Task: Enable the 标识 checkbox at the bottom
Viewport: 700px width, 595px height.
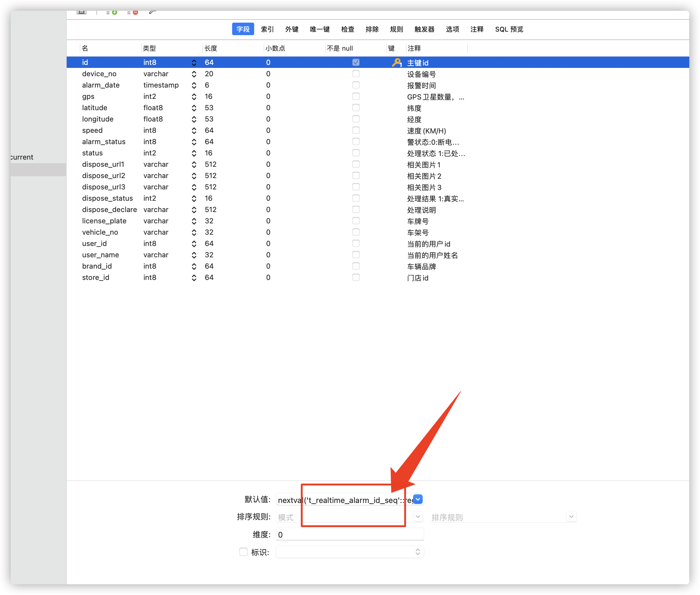Action: (243, 552)
